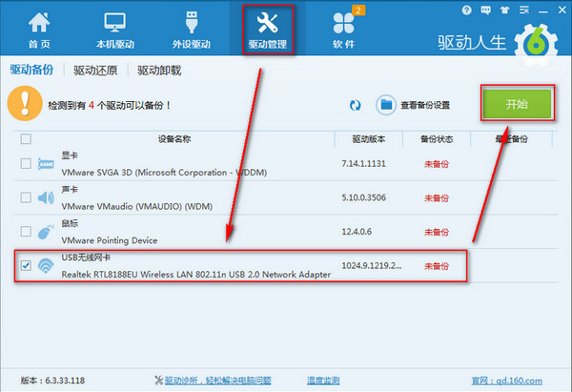Click the sound card speaker icon
The image size is (572, 392).
(x=46, y=197)
